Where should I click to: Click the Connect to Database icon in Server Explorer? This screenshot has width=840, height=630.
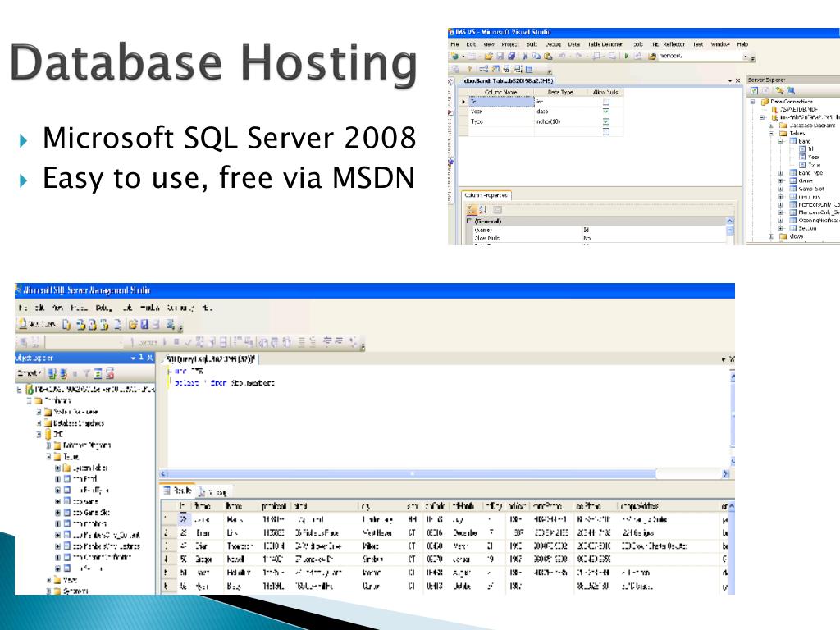click(780, 90)
